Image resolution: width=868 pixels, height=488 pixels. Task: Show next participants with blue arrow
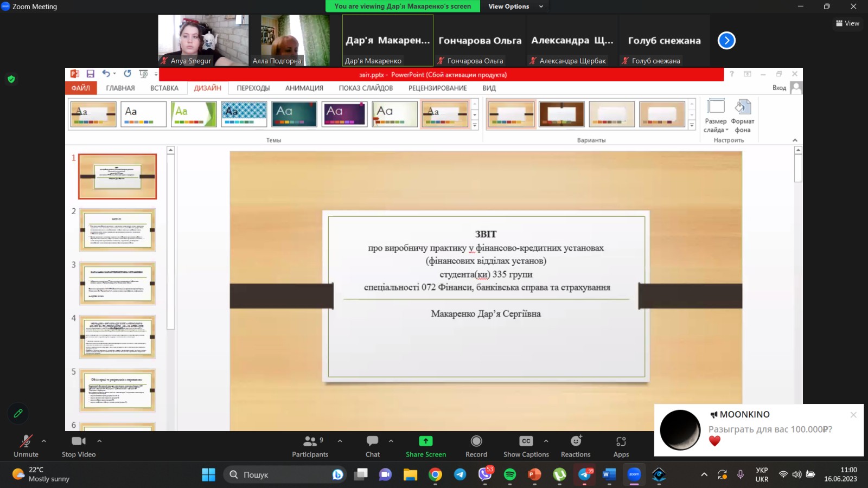pos(726,41)
